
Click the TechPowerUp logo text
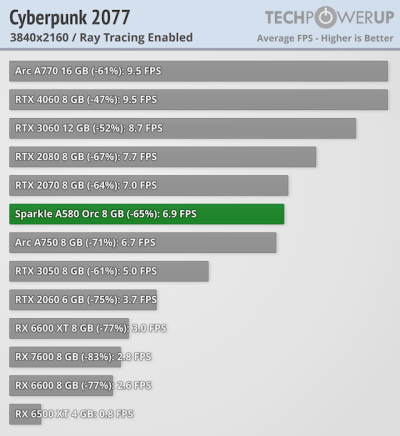pyautogui.click(x=329, y=17)
